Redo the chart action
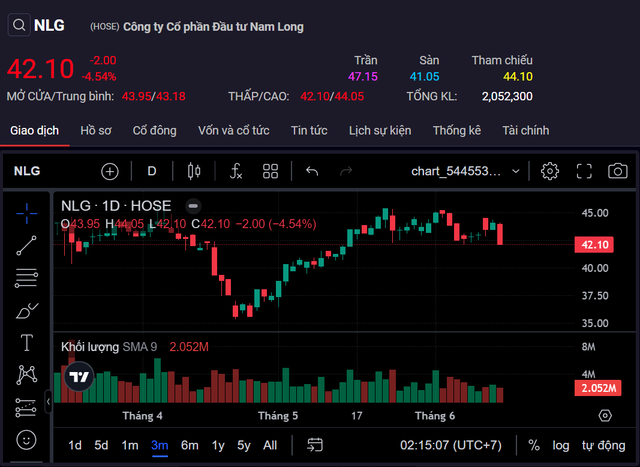Viewport: 640px width, 467px height. [346, 171]
